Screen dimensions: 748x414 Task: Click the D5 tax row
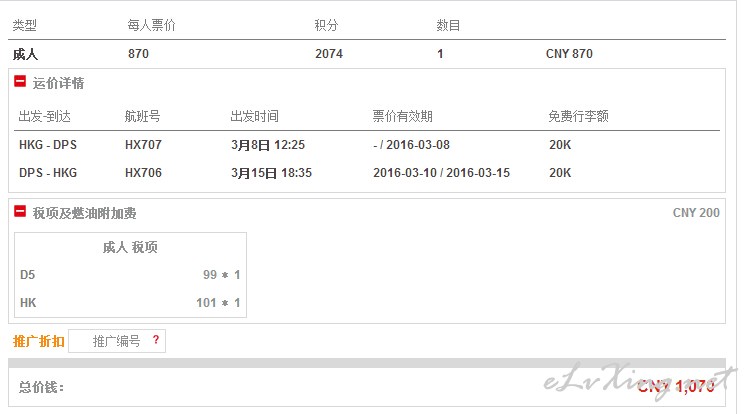point(130,275)
